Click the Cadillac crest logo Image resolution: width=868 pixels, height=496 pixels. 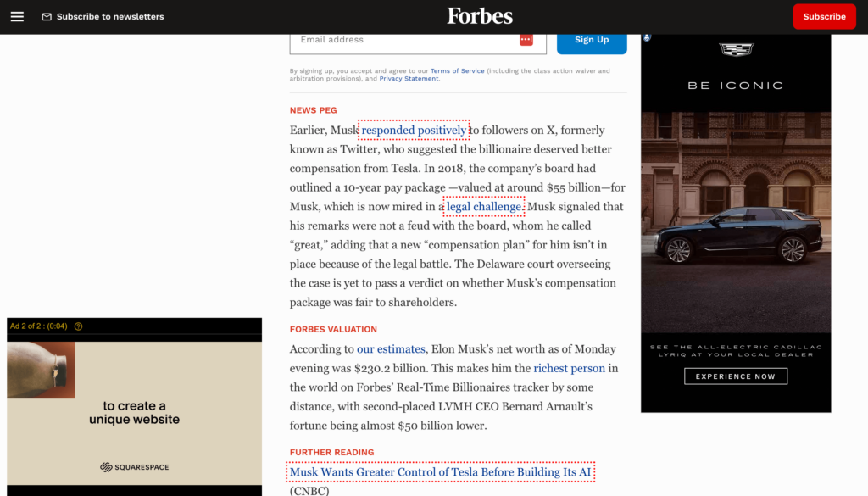click(736, 50)
